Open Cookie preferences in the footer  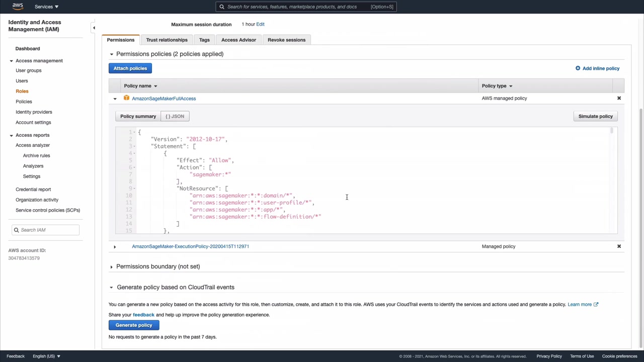619,356
